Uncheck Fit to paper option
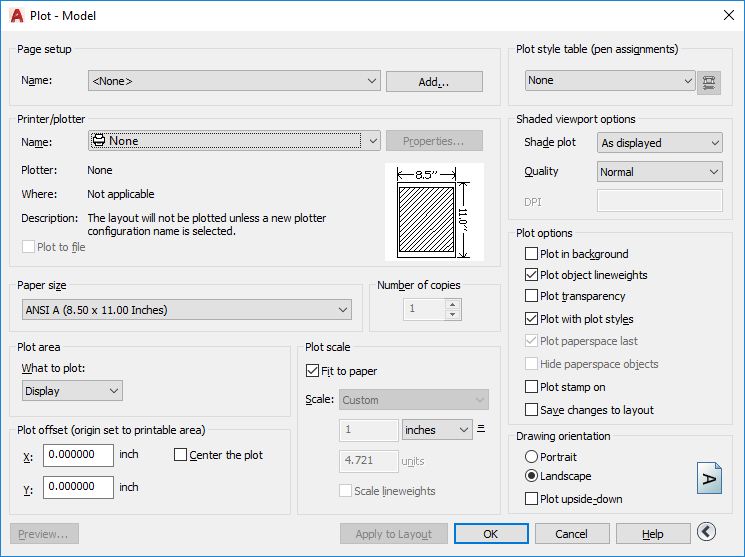 point(313,371)
